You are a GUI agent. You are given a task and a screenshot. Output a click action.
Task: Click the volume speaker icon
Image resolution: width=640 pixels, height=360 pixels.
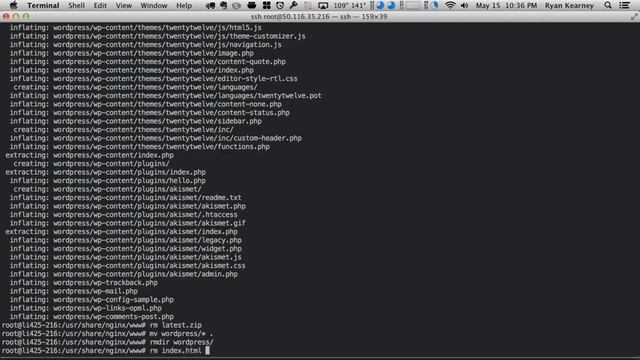point(464,5)
